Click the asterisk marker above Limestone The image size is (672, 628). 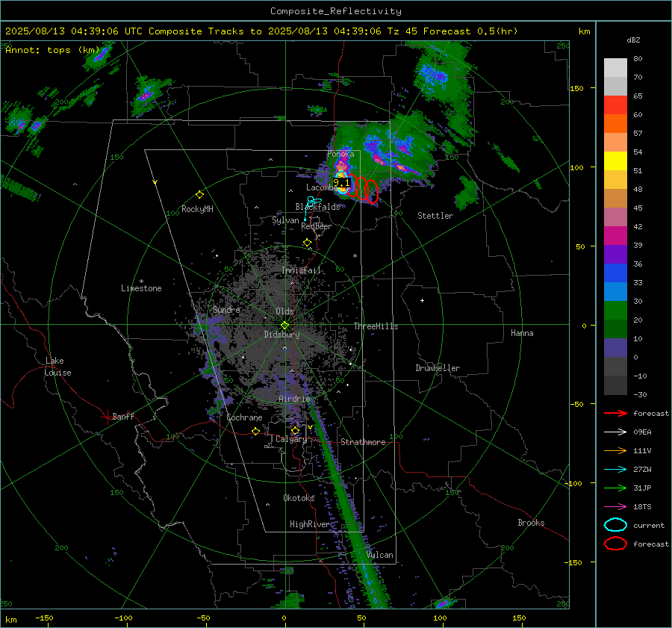141,282
